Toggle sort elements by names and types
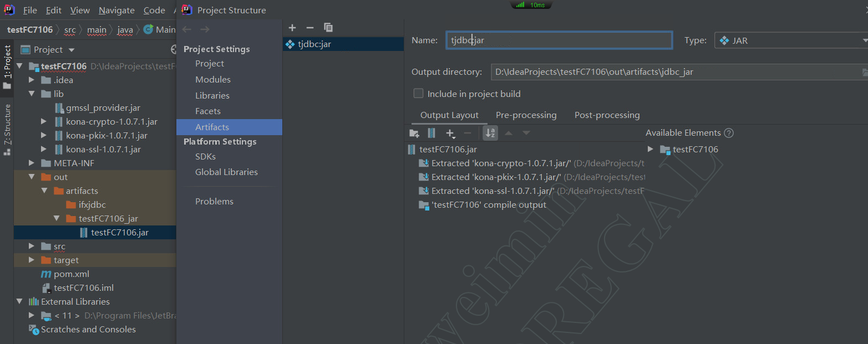This screenshot has height=344, width=868. click(490, 133)
